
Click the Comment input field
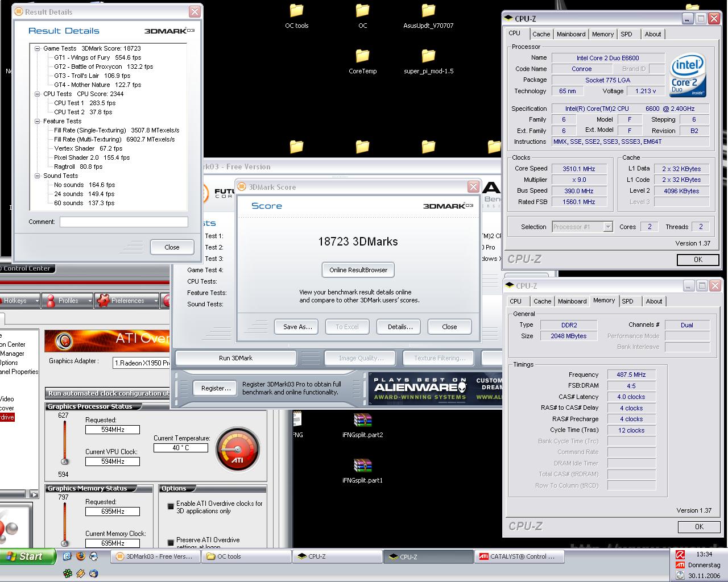124,222
